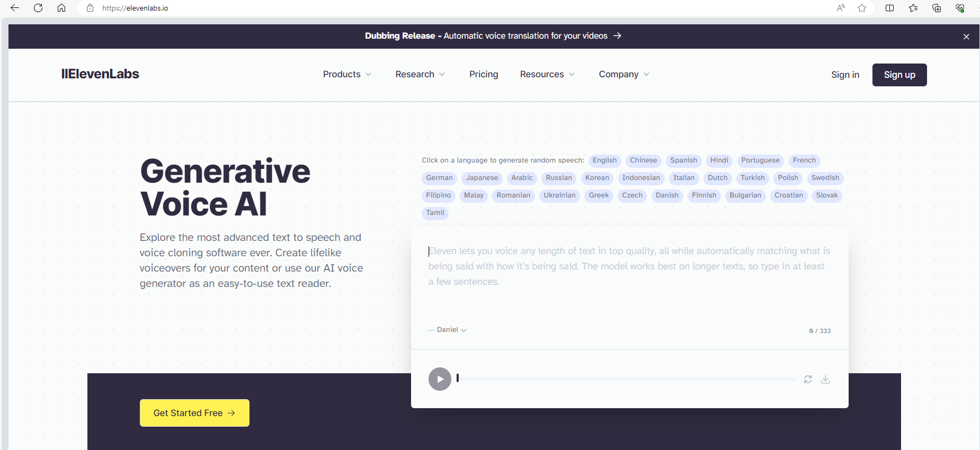The image size is (980, 450).
Task: Choose the Tamil language chip
Action: click(x=435, y=213)
